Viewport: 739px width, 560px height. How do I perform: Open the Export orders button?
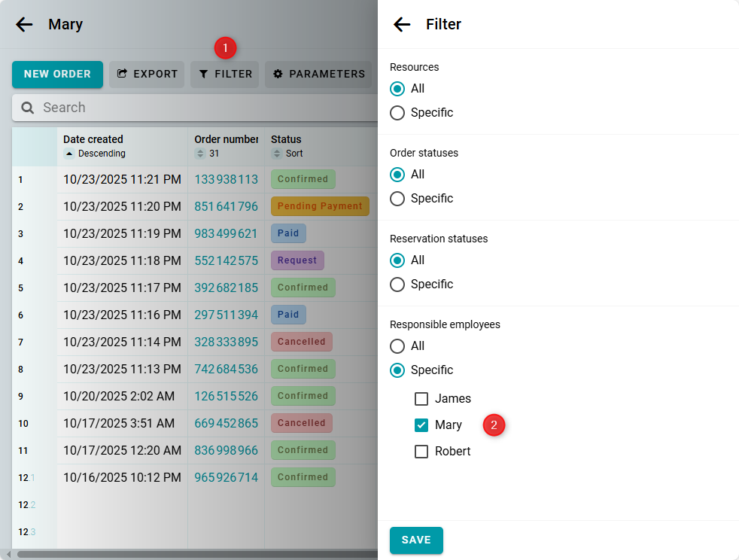point(147,75)
